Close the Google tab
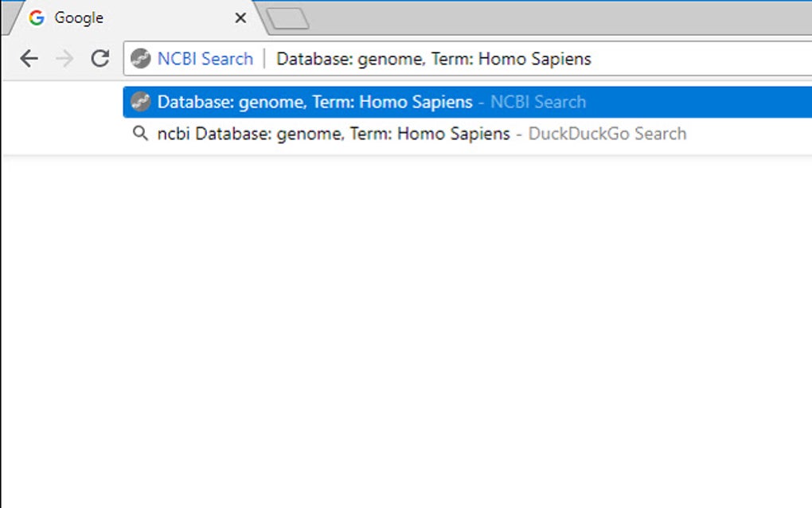This screenshot has width=812, height=508. pyautogui.click(x=240, y=18)
